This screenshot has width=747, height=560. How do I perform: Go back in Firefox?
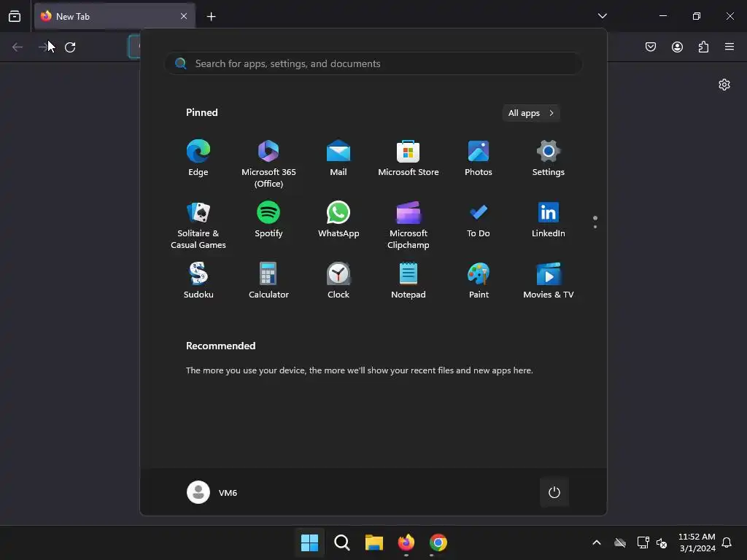pyautogui.click(x=18, y=47)
